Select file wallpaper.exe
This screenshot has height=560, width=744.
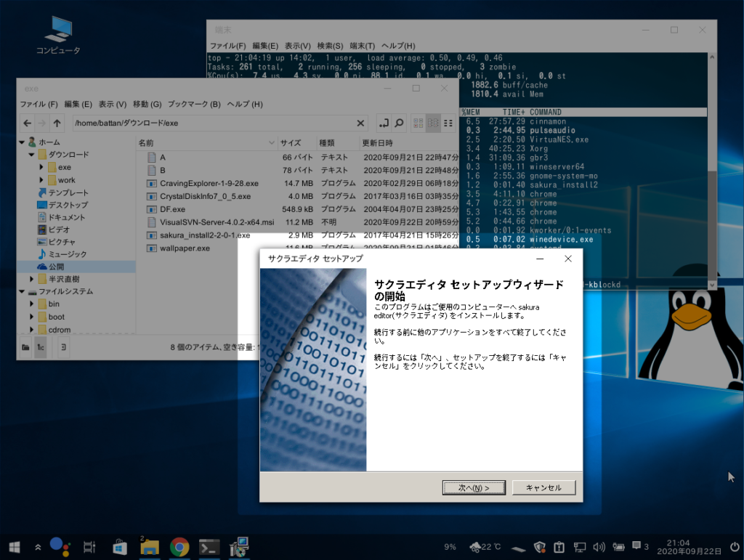(x=185, y=248)
